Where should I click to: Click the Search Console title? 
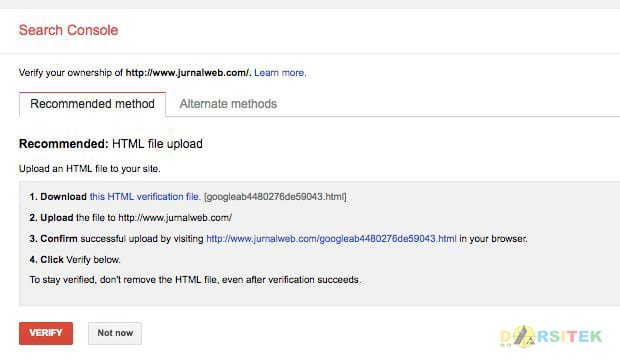click(x=68, y=30)
